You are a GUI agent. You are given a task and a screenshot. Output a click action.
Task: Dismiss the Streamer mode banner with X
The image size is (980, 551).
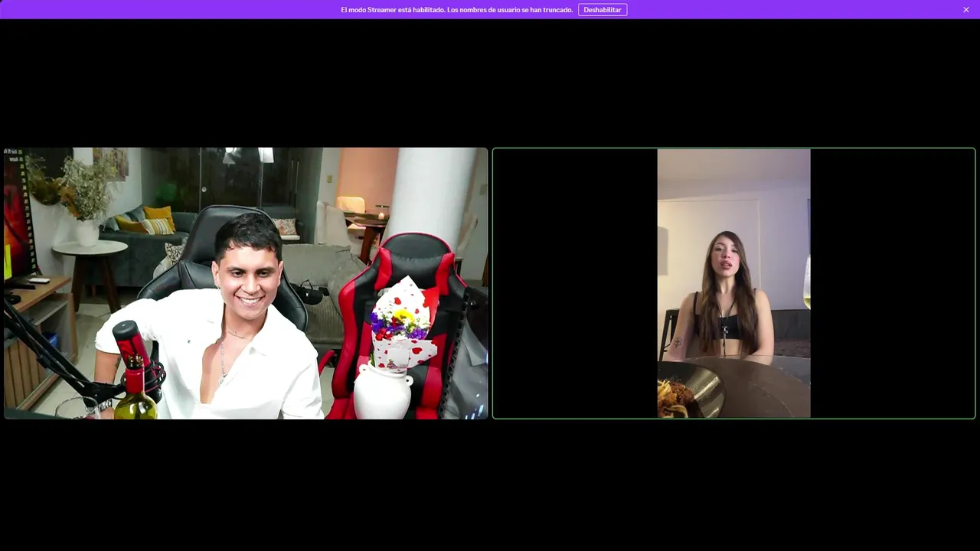click(x=966, y=10)
